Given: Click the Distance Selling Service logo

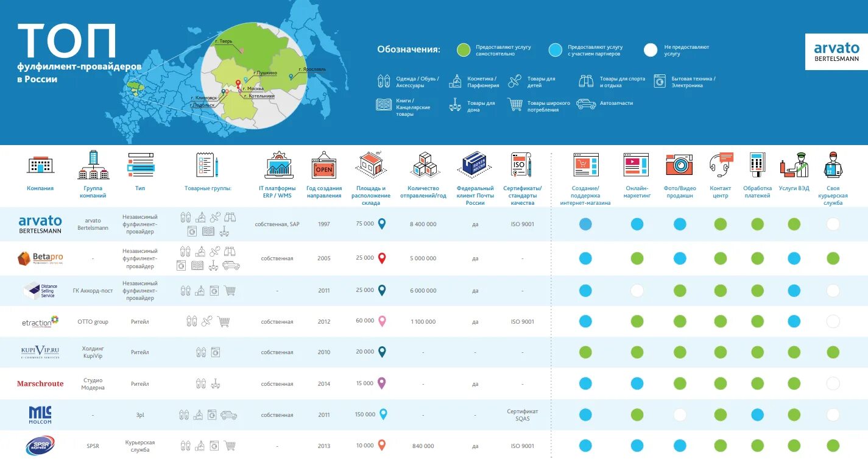Looking at the screenshot, I should pos(40,291).
